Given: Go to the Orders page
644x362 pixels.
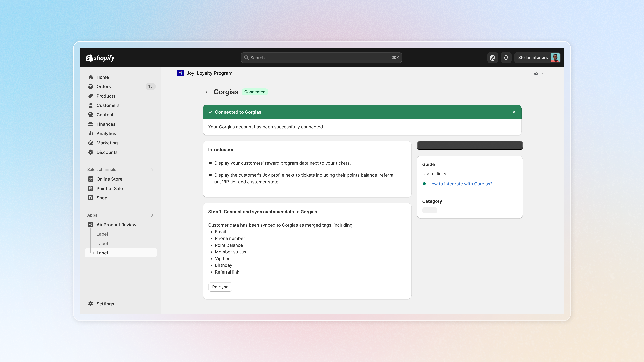Looking at the screenshot, I should tap(103, 86).
